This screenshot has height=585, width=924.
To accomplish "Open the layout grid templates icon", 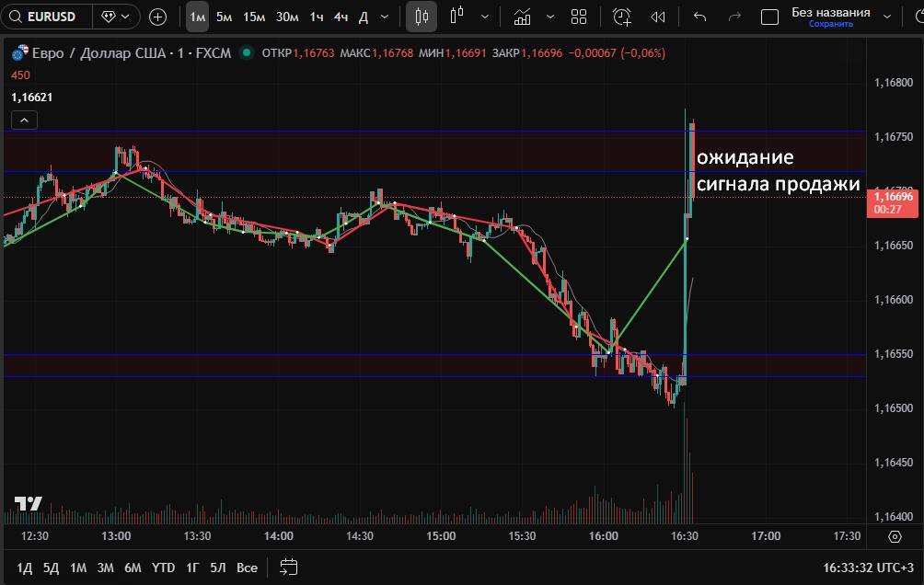I will click(579, 17).
